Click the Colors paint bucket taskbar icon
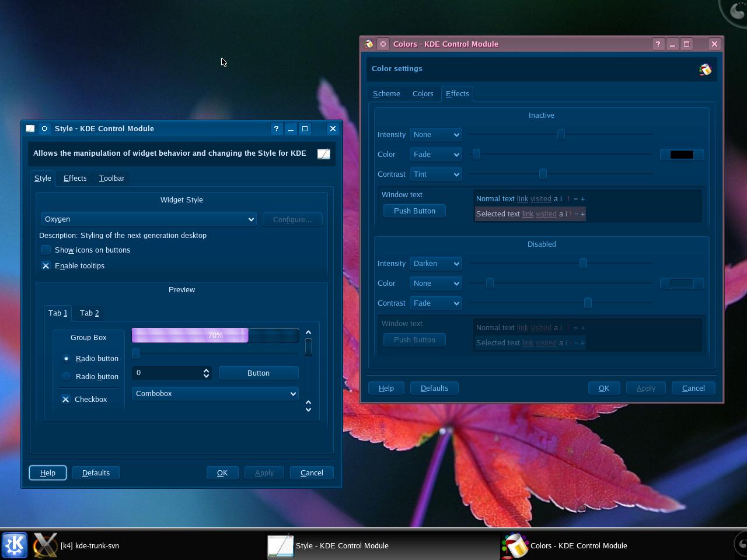This screenshot has width=747, height=560. [515, 545]
